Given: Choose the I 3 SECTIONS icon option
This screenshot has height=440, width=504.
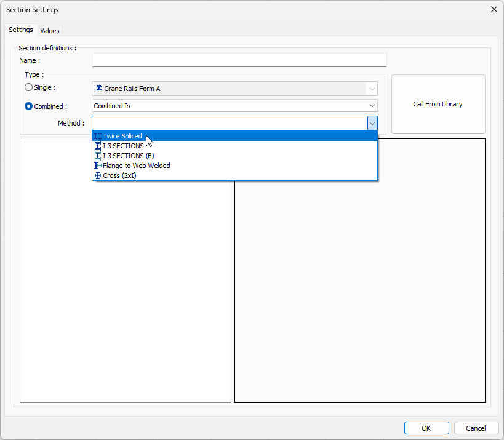Looking at the screenshot, I should (98, 146).
